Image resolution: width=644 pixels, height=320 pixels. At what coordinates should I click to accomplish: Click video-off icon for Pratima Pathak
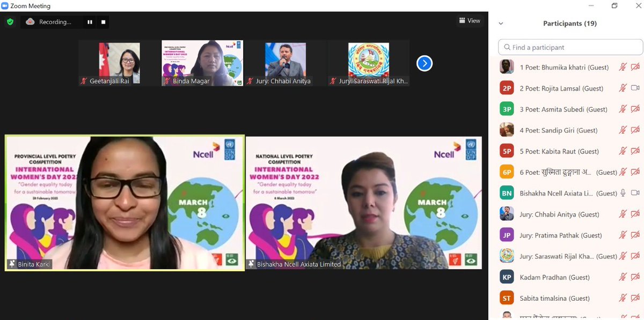pyautogui.click(x=635, y=235)
